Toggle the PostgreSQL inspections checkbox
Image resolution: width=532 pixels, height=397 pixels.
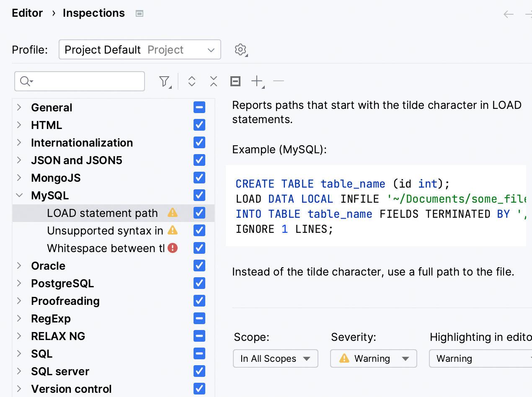tap(199, 284)
